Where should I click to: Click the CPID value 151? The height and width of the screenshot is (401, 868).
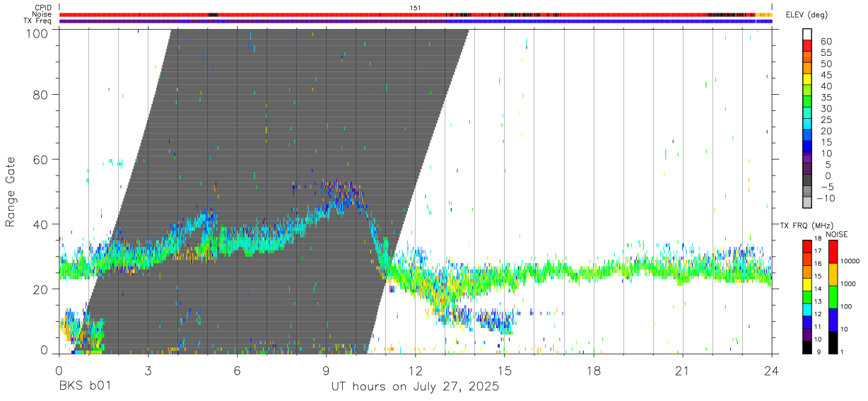pos(416,8)
